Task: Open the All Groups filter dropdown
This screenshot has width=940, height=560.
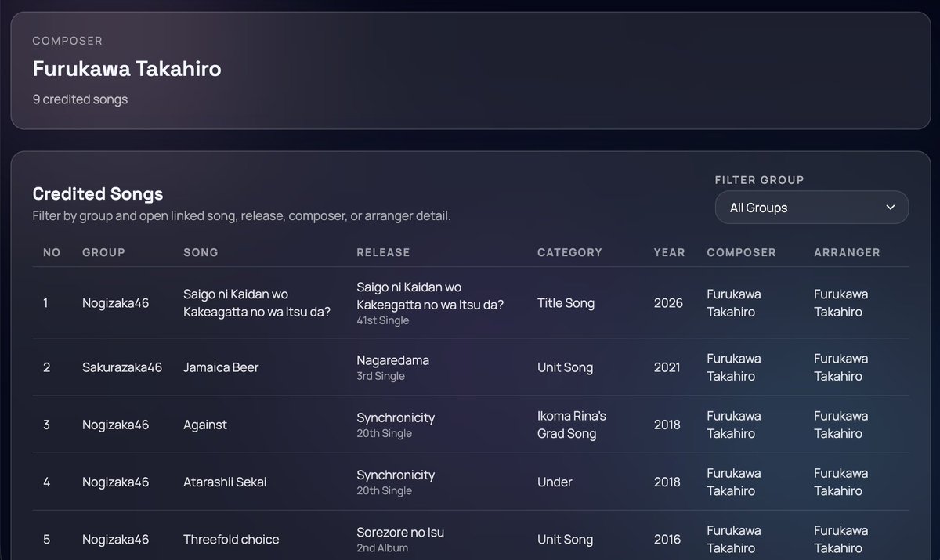Action: pyautogui.click(x=812, y=208)
